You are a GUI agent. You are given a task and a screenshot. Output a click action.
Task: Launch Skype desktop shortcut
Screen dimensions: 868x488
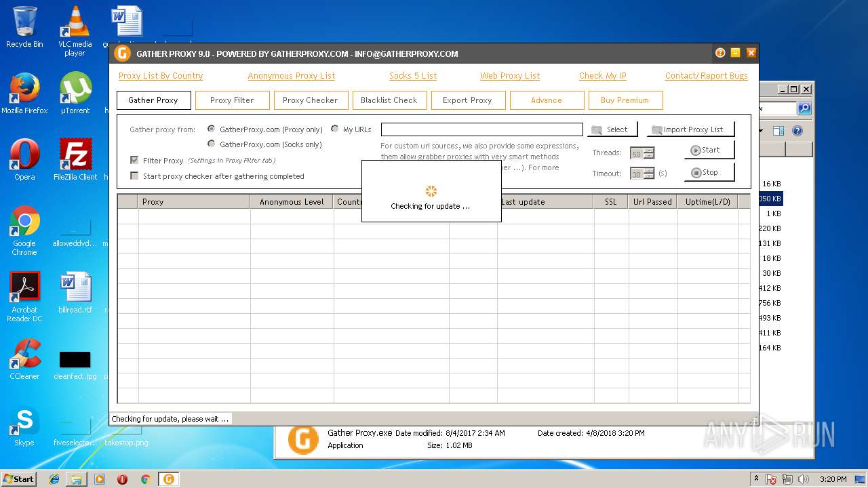click(24, 426)
